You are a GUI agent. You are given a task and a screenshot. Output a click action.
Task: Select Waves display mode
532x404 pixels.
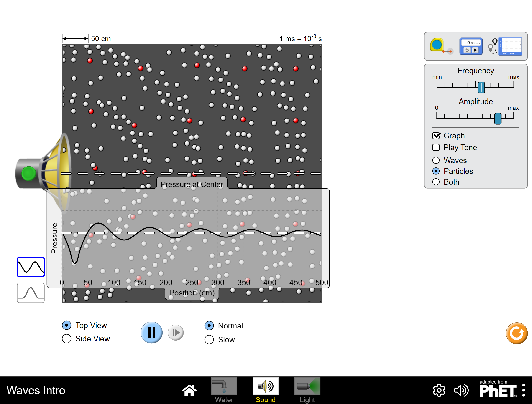(436, 160)
